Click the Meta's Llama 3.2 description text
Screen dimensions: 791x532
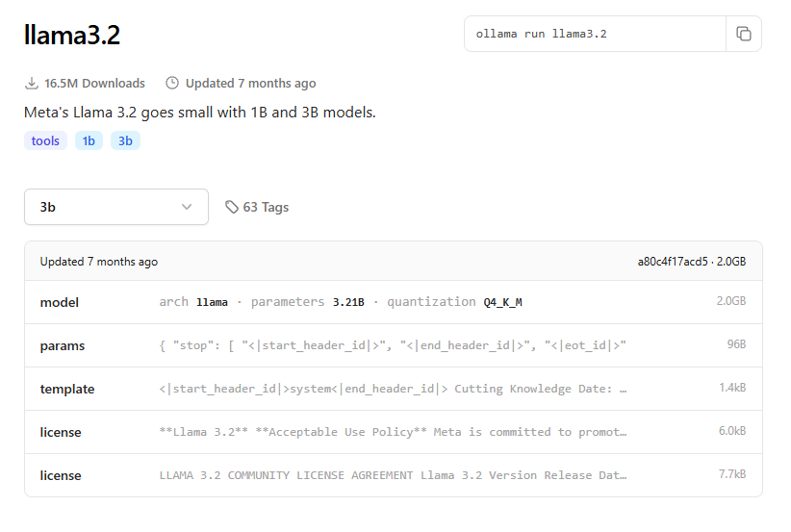pos(200,112)
